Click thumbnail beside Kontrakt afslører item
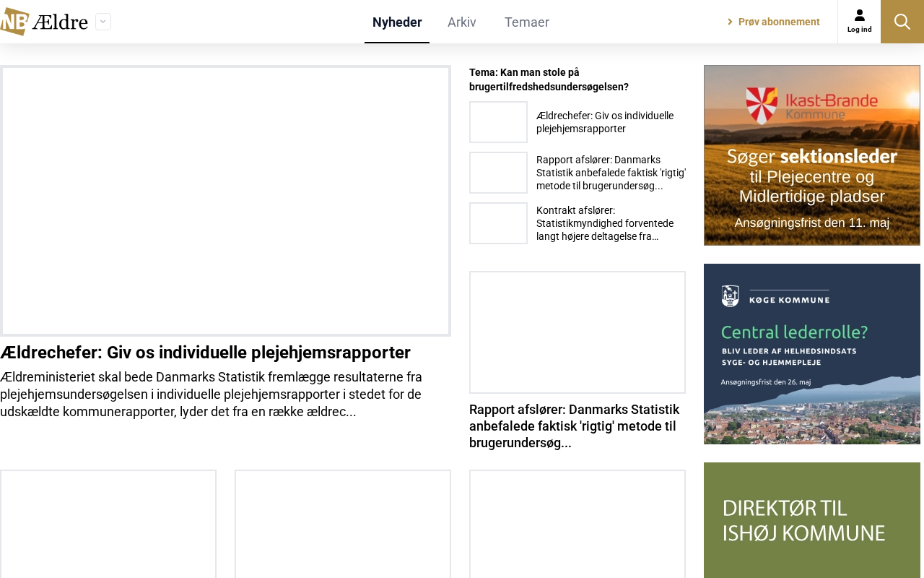924x578 pixels. pyautogui.click(x=498, y=223)
